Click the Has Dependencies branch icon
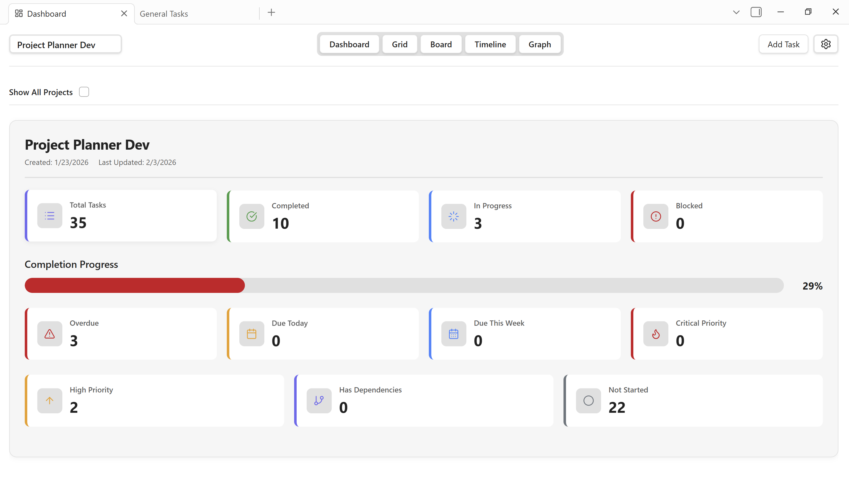This screenshot has height=504, width=849. coord(319,401)
